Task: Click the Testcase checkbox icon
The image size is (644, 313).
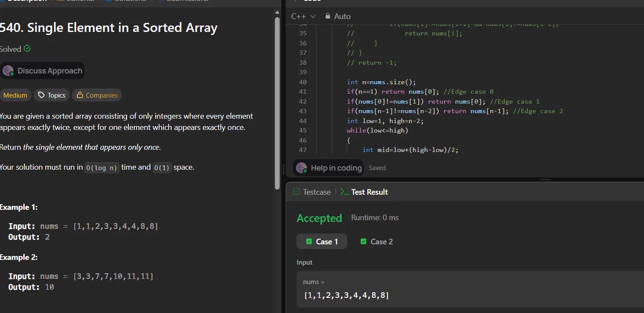Action: click(x=296, y=192)
